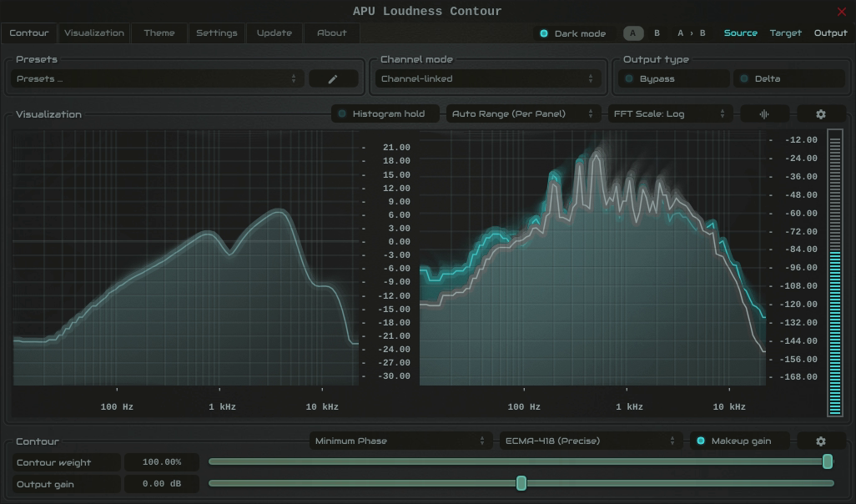Toggle Dark mode switch

[x=573, y=33]
